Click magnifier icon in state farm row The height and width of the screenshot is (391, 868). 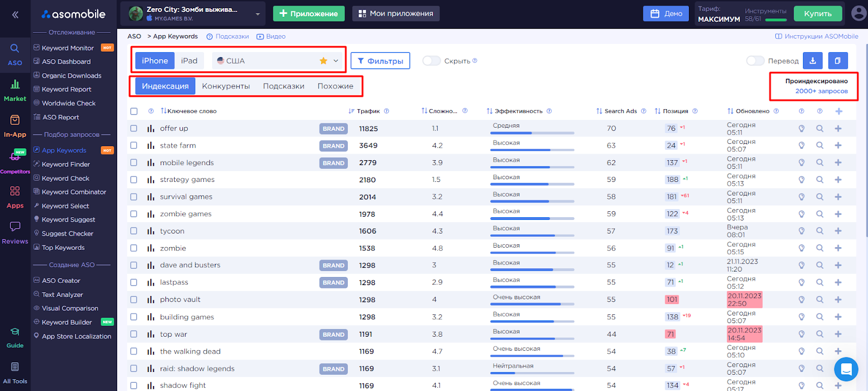click(820, 146)
